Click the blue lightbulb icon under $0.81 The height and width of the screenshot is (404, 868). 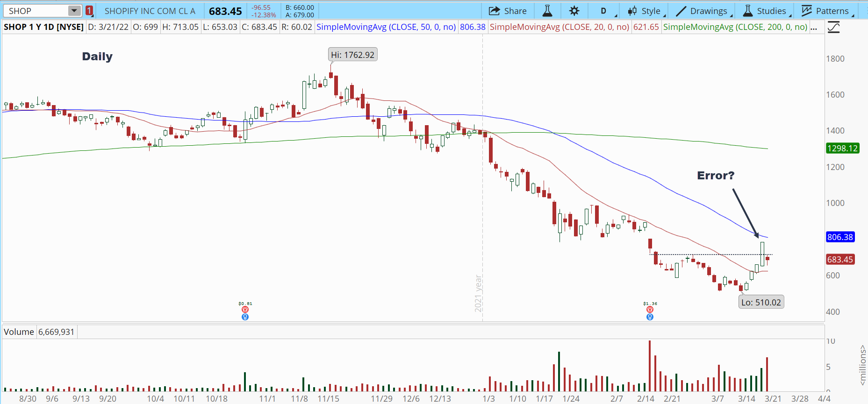pos(245,317)
